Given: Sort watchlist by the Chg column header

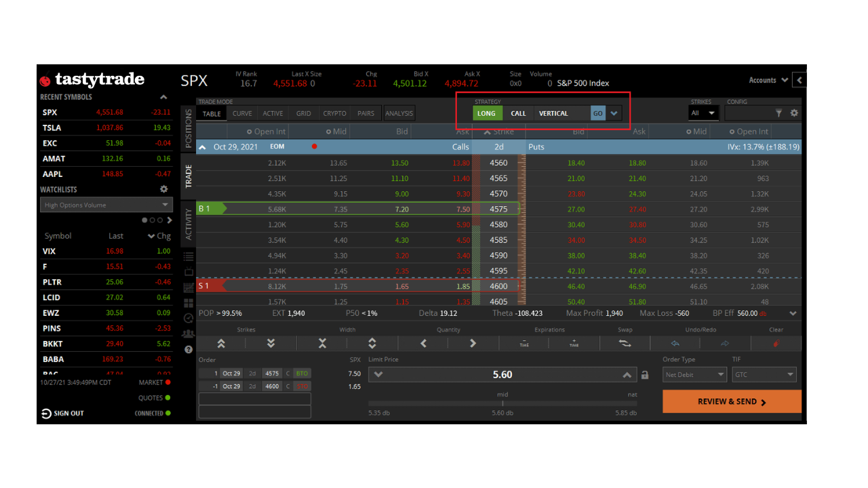Looking at the screenshot, I should click(x=159, y=236).
